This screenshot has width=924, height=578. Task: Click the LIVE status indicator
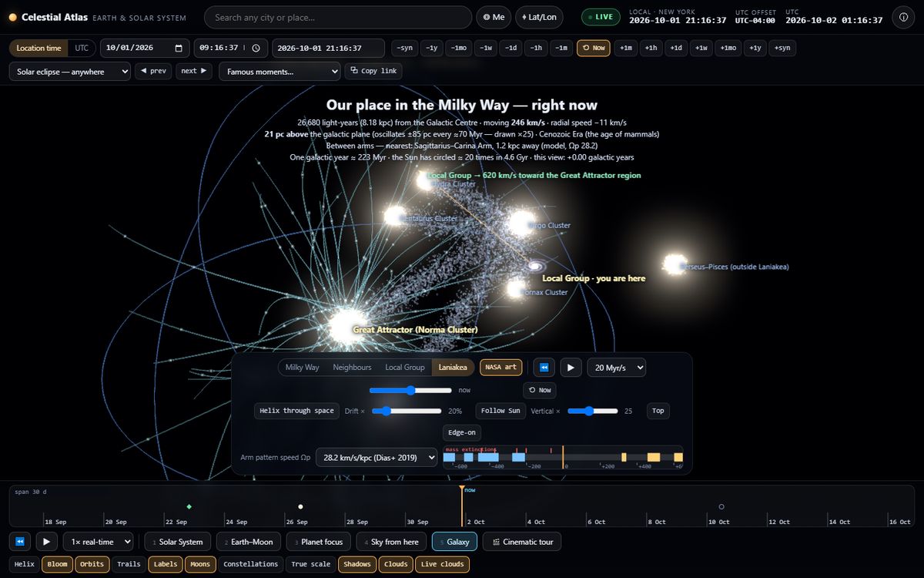coord(600,17)
